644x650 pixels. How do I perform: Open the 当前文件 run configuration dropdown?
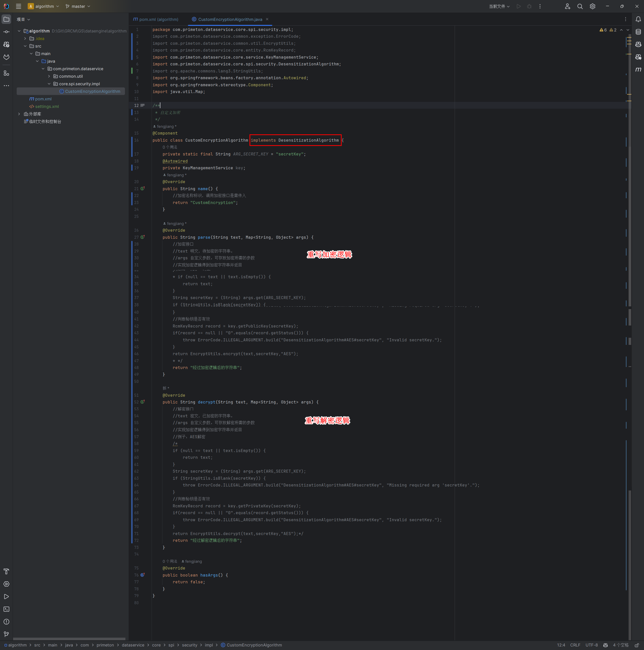(x=499, y=6)
